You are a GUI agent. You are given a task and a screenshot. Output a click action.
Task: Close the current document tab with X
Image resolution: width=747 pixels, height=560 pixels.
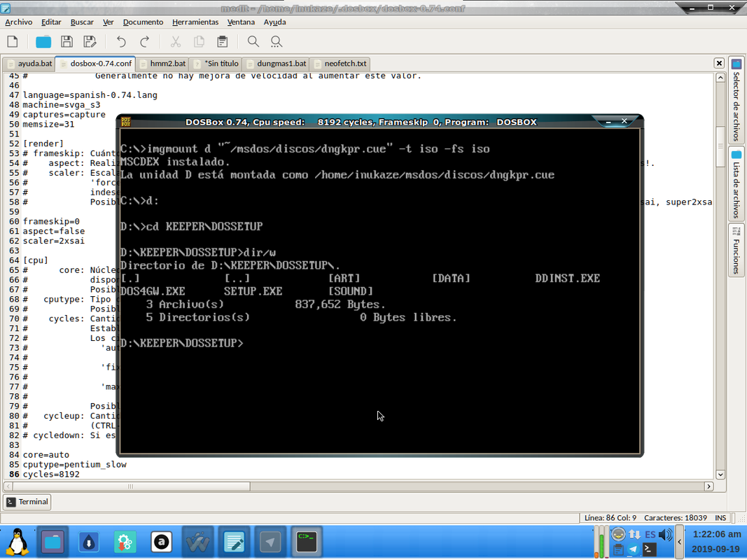coord(720,63)
